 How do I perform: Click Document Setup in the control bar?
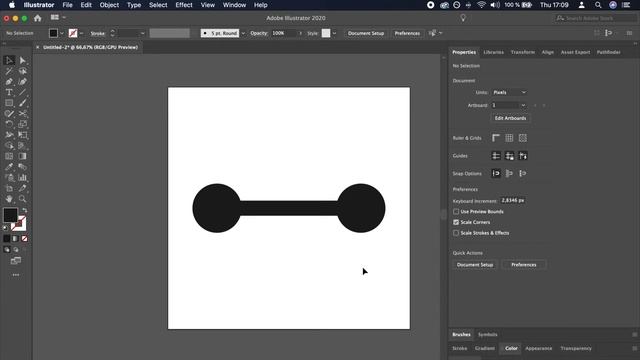point(366,33)
